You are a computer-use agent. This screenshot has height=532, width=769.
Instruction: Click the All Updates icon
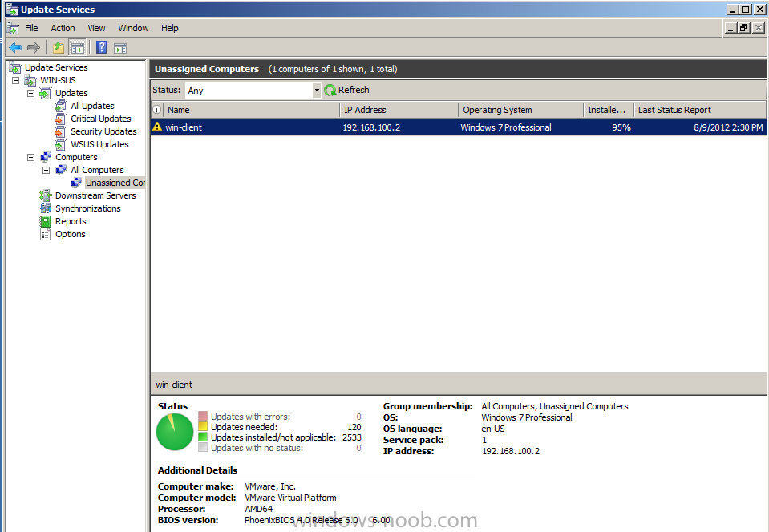[61, 105]
